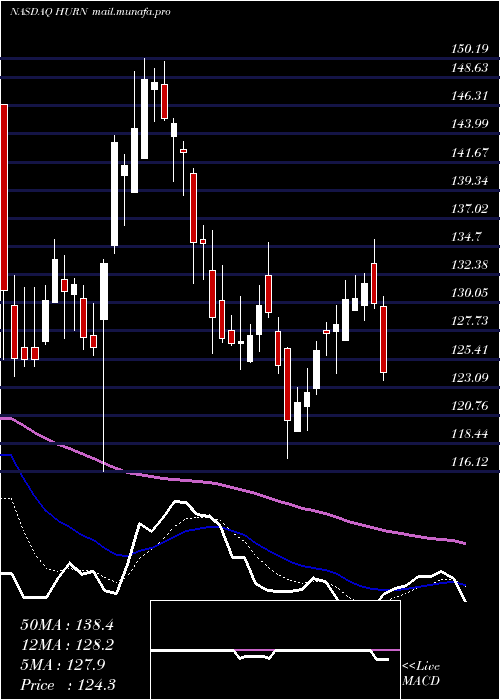Click the 137.02 price level label
The image size is (500, 700).
(x=470, y=208)
